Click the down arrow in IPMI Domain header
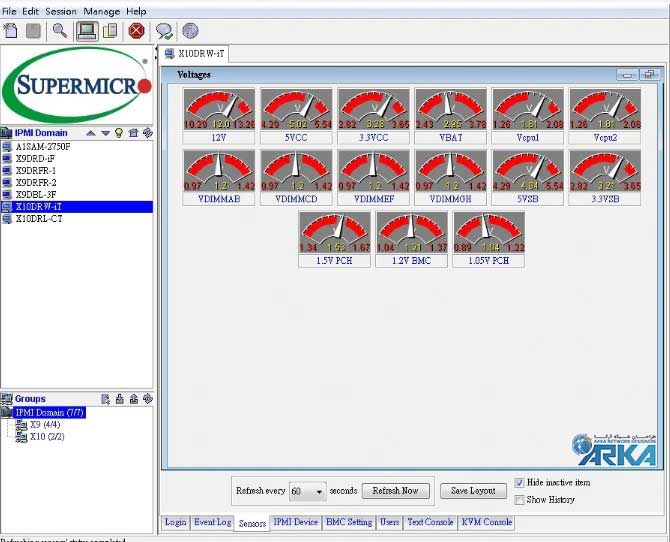The image size is (670, 542). 106,133
